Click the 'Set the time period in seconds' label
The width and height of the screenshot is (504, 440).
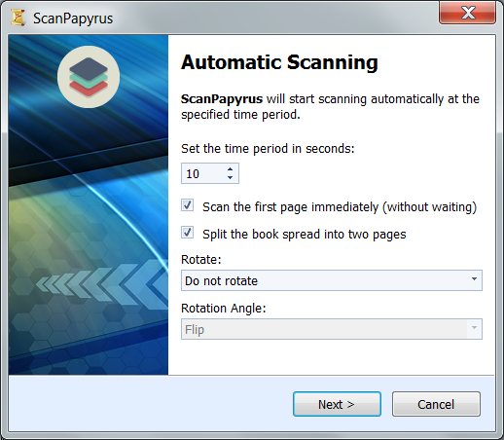pyautogui.click(x=268, y=149)
